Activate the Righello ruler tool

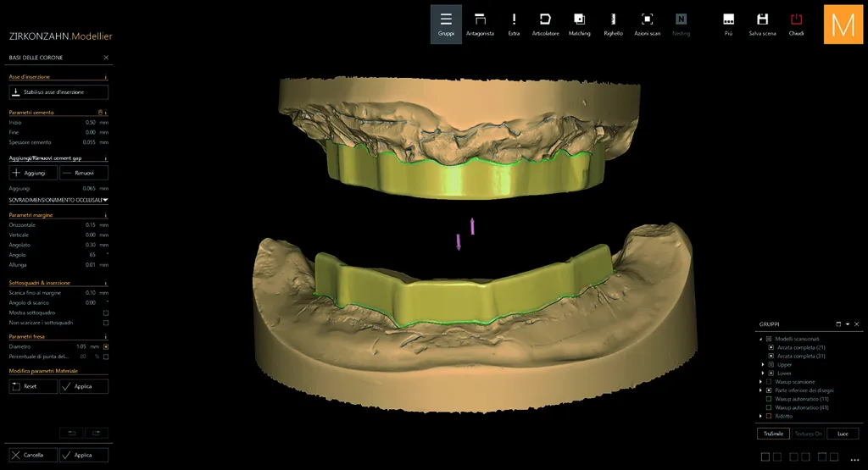(613, 25)
